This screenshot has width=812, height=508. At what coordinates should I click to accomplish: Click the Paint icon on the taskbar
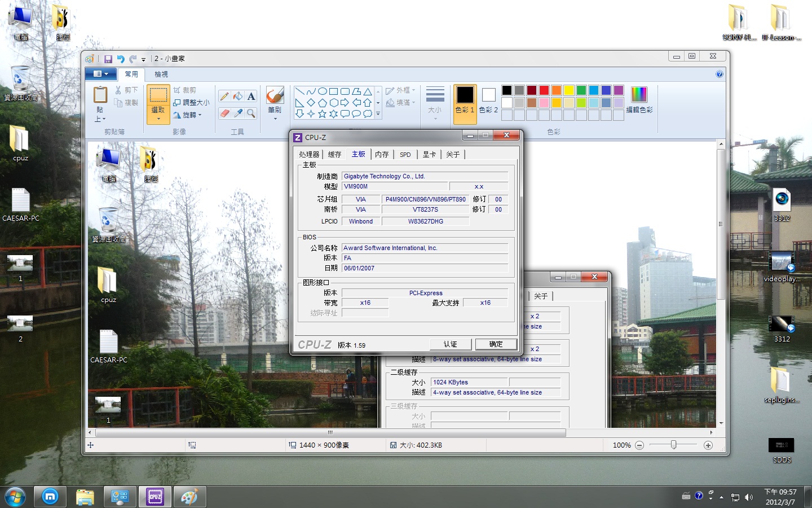tap(189, 497)
